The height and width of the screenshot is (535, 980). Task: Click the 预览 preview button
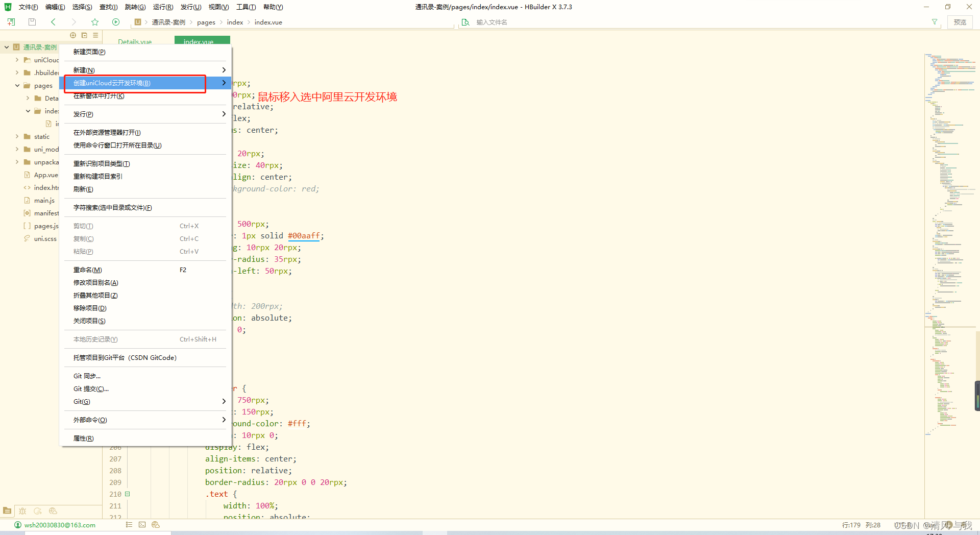point(960,22)
